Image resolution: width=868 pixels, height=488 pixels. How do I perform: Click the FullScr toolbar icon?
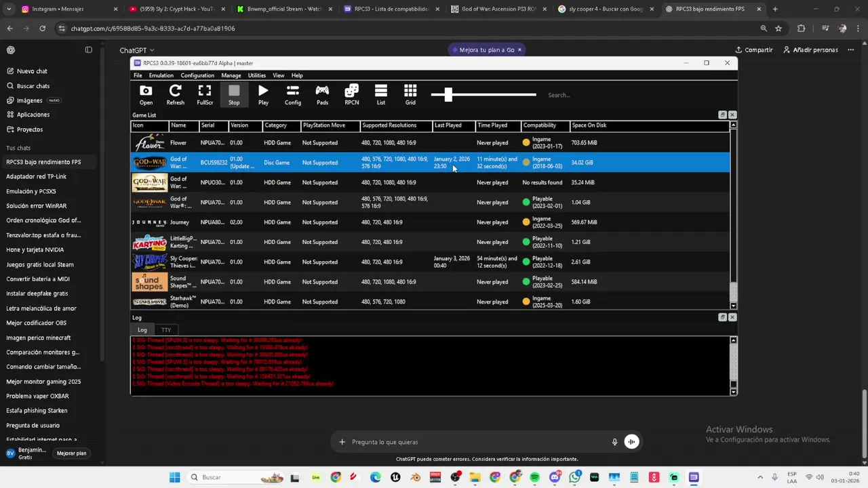(x=205, y=95)
